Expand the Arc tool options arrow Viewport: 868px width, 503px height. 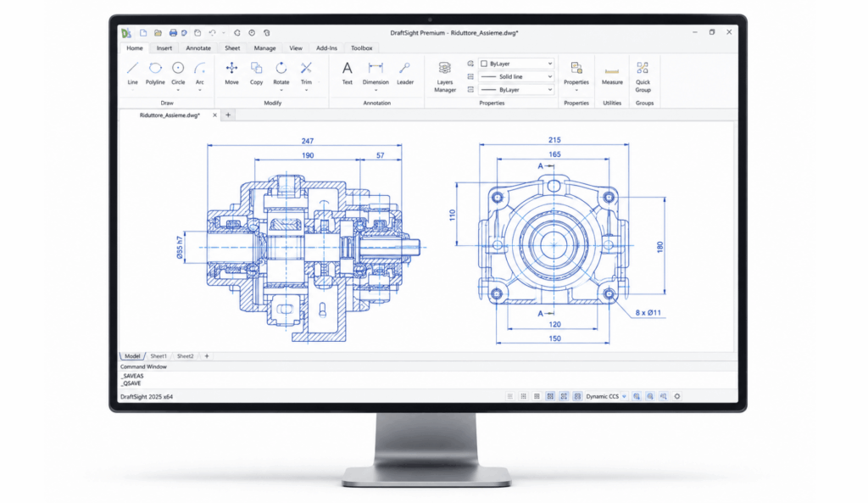[200, 90]
